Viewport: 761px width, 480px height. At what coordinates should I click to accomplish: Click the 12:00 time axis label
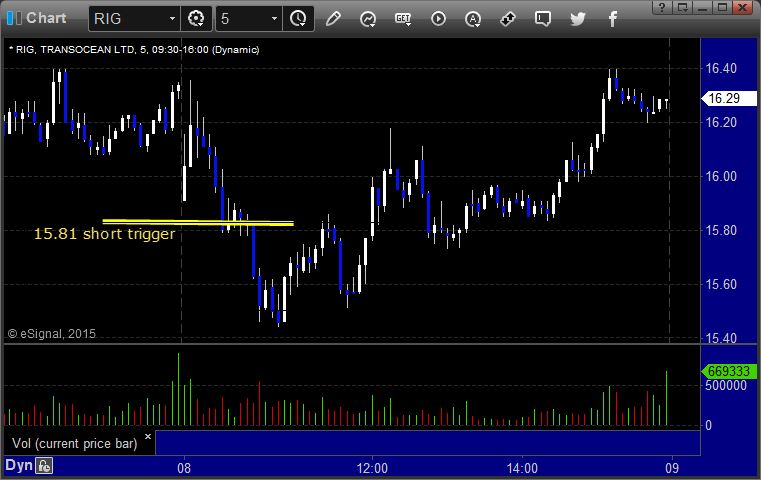[x=372, y=468]
